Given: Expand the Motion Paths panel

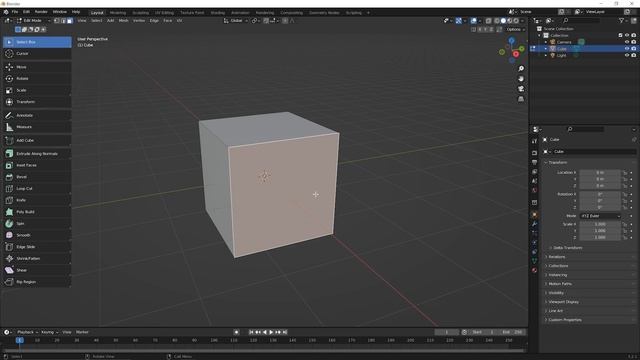Looking at the screenshot, I should tap(560, 284).
